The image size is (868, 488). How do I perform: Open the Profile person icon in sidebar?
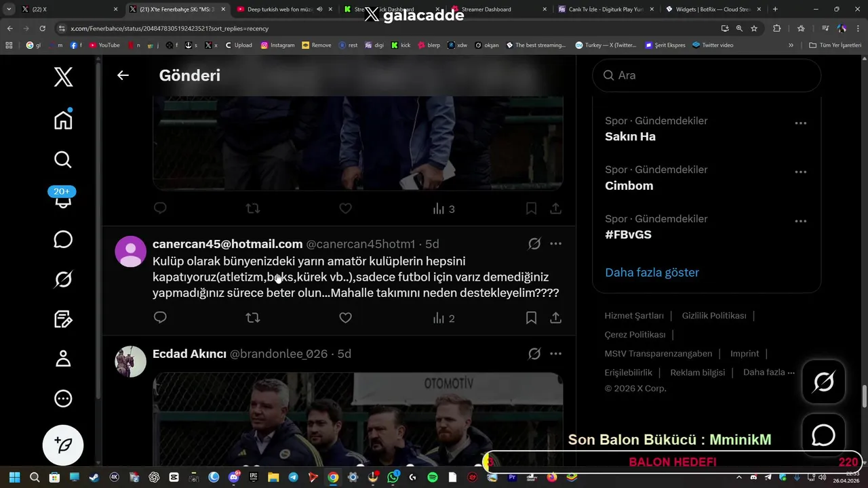[x=63, y=359]
